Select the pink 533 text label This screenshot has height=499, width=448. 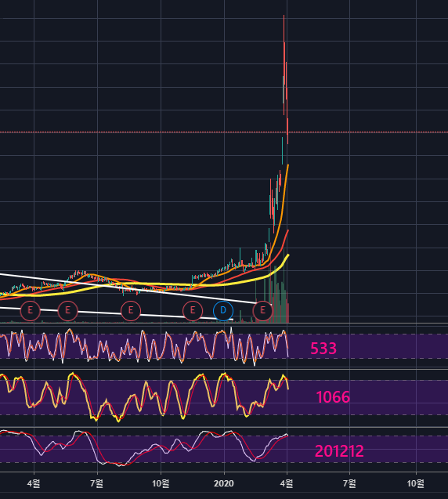point(323,348)
